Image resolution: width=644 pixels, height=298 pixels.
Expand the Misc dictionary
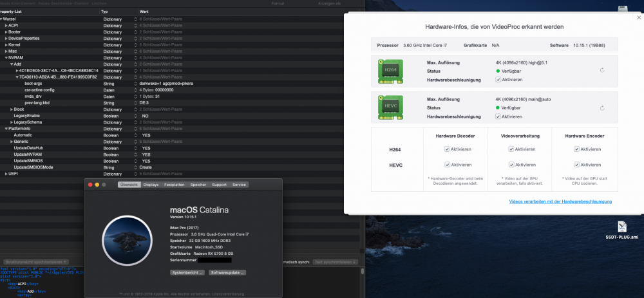[x=6, y=51]
